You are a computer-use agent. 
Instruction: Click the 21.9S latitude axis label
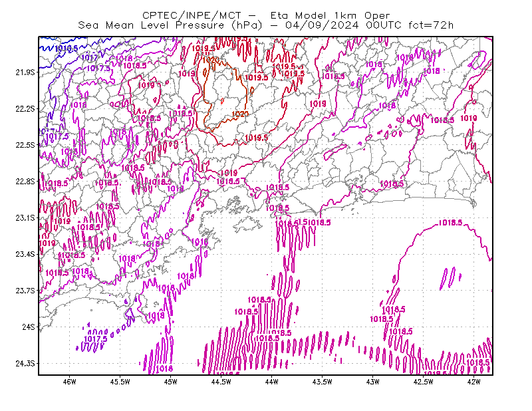(x=25, y=72)
